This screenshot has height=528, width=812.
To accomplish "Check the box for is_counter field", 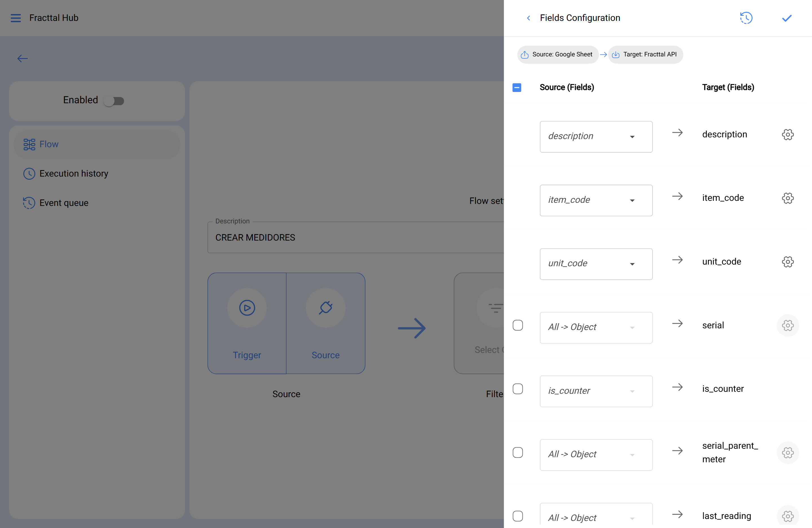I will coord(518,389).
